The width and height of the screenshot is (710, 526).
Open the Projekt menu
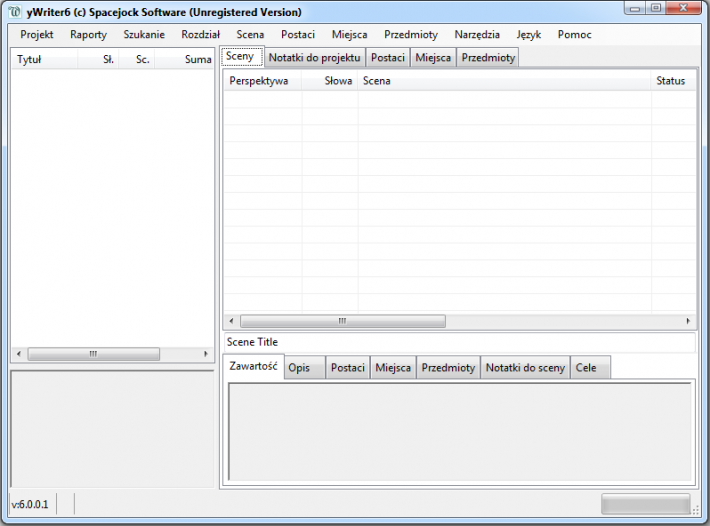click(x=37, y=34)
